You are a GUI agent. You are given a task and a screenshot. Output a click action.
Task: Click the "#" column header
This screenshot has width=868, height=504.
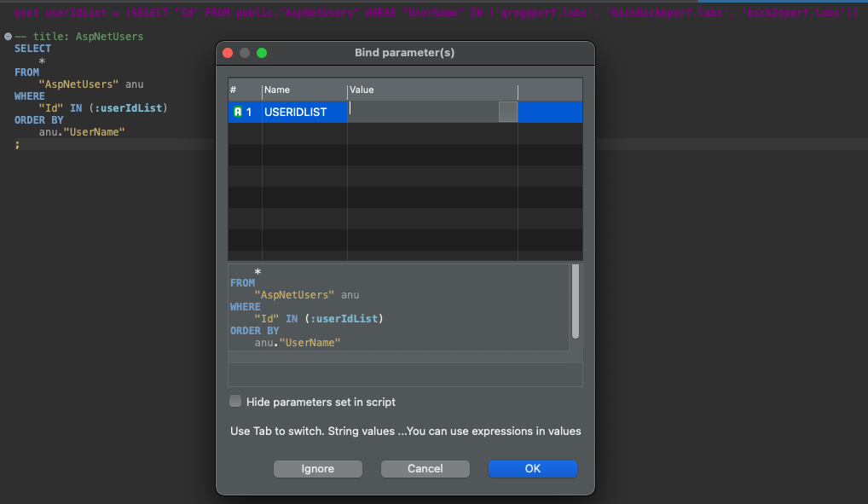[233, 90]
